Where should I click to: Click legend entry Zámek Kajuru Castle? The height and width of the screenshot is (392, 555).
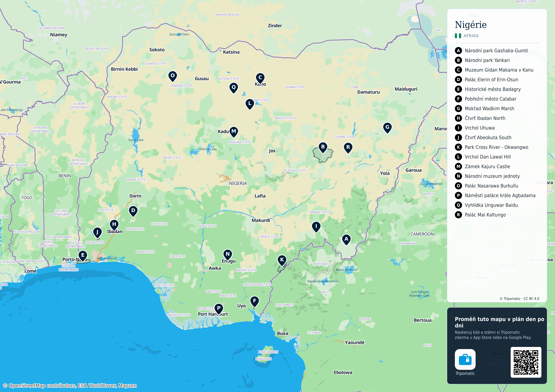[487, 167]
